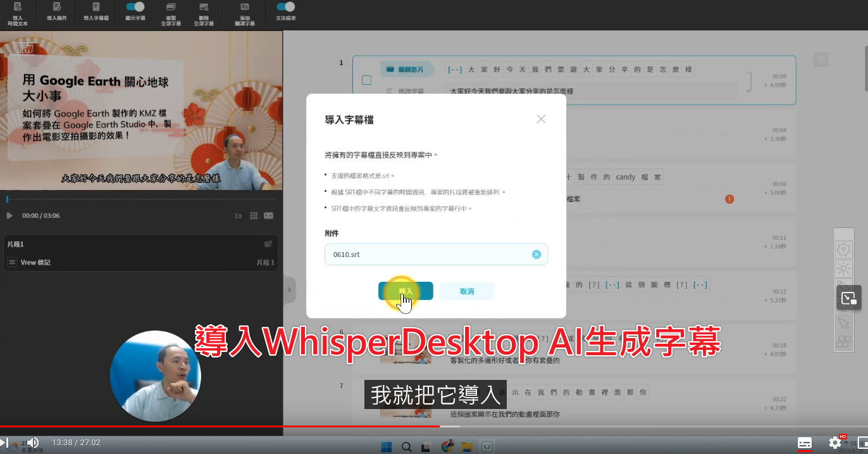Click the grid squares in floating toolbar

click(x=843, y=342)
